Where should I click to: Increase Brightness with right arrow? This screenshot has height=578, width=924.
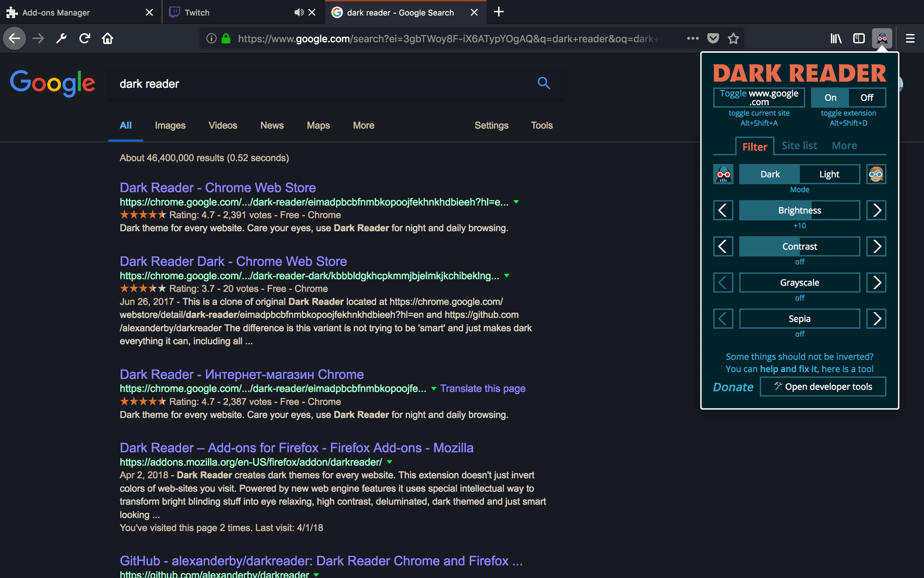pyautogui.click(x=876, y=210)
